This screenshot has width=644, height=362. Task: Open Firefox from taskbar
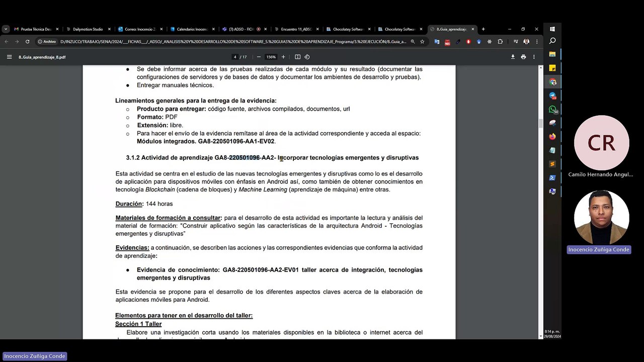552,136
